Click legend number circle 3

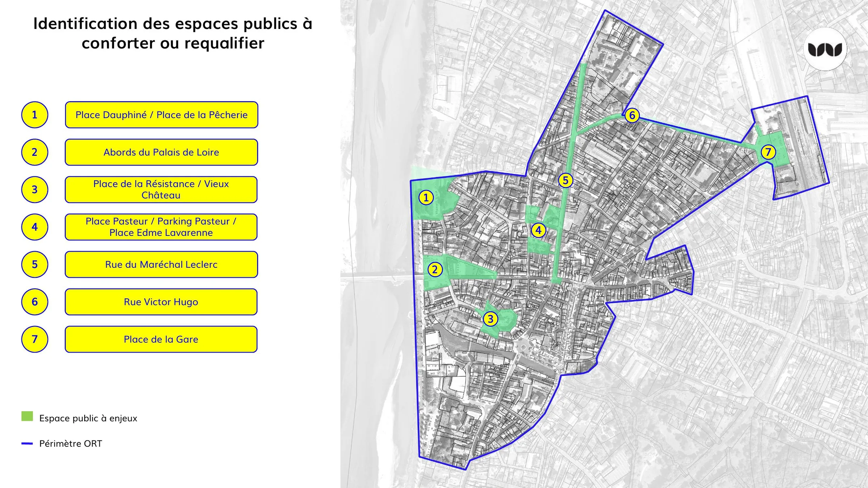click(35, 190)
